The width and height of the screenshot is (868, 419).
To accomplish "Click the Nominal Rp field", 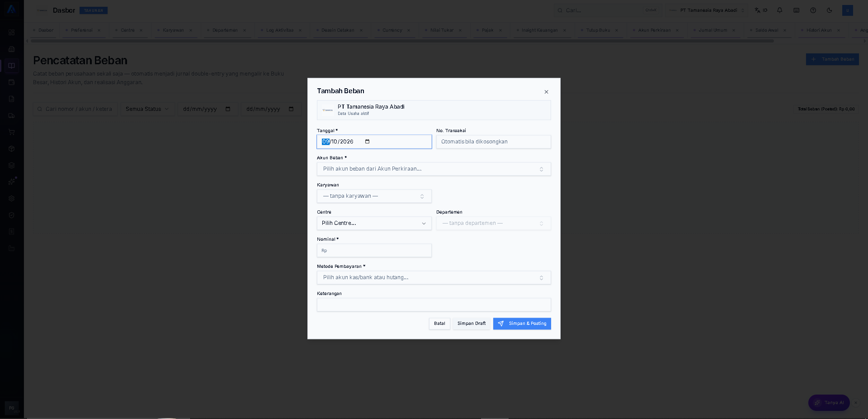I will tap(374, 250).
